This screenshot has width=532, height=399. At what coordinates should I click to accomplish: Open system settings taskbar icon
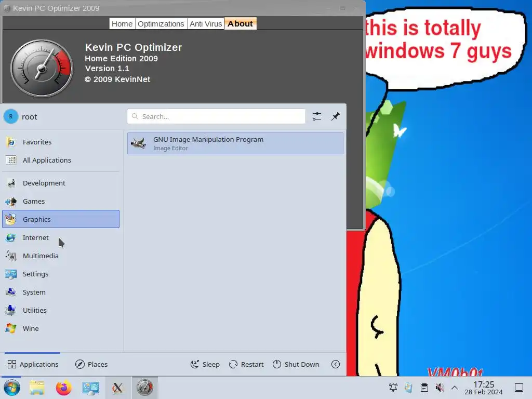pyautogui.click(x=90, y=388)
